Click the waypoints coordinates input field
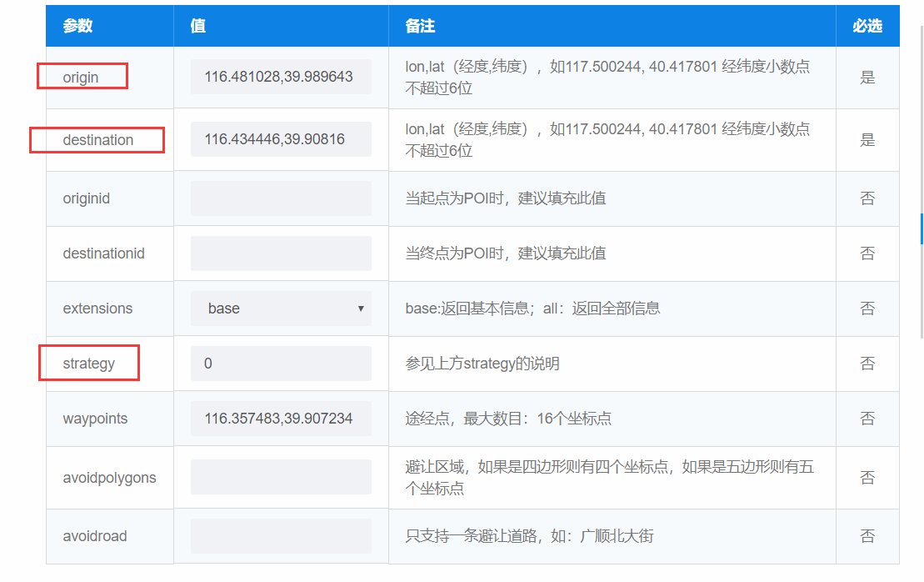 pyautogui.click(x=281, y=418)
